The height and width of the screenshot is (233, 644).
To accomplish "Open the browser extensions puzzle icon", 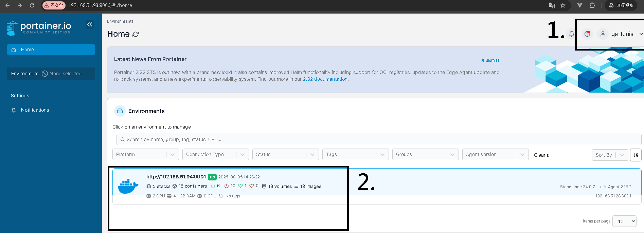I will (592, 5).
